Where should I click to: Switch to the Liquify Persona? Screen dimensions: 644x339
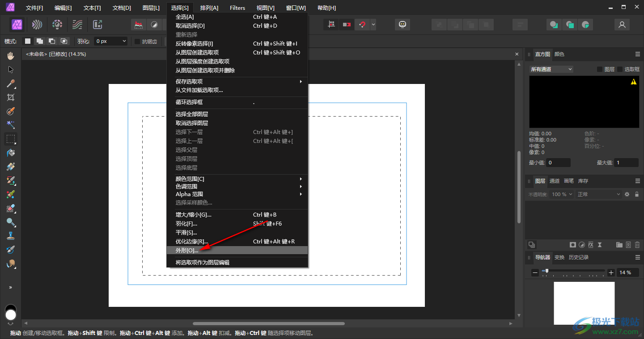click(38, 25)
